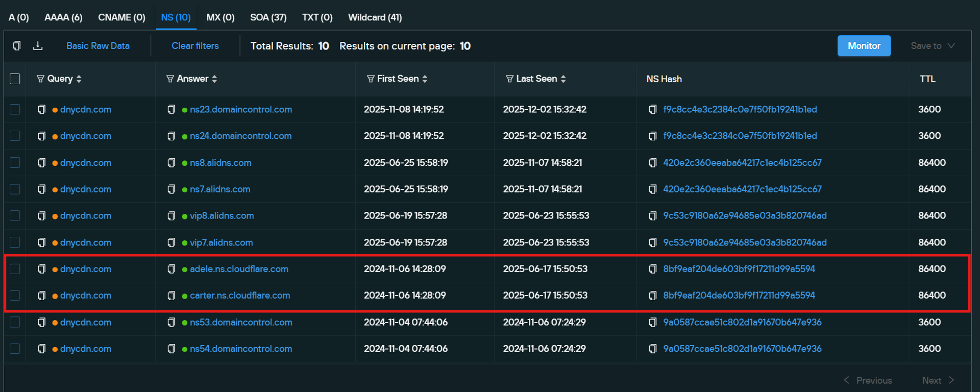Click the copy icon in the top toolbar

coord(17,46)
